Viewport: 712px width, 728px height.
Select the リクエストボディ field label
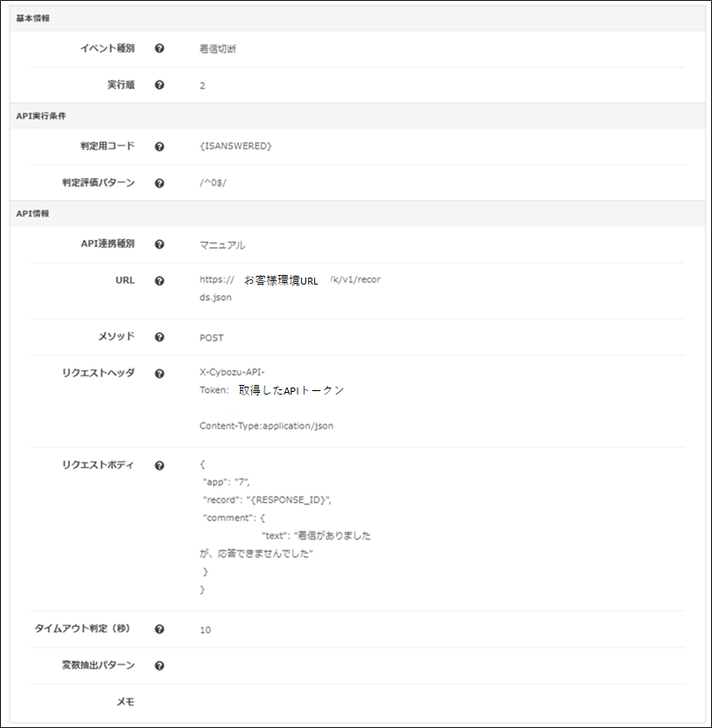tap(99, 464)
